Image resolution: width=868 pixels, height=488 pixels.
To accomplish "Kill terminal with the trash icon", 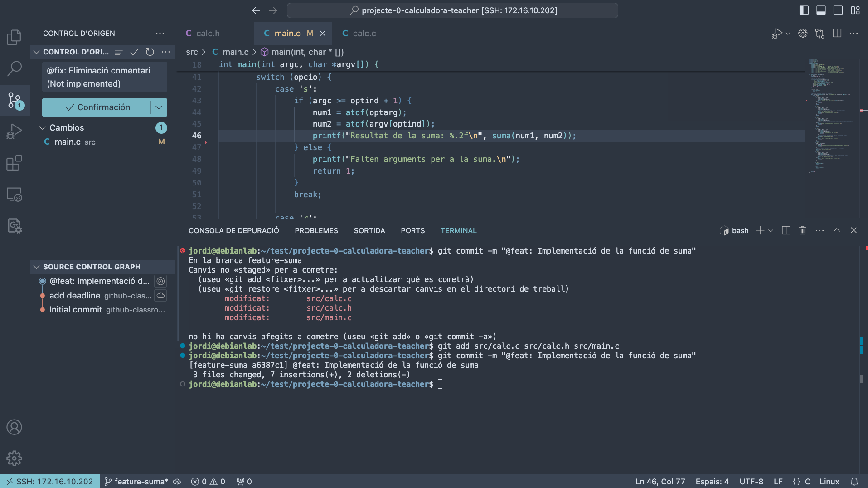I will point(802,230).
